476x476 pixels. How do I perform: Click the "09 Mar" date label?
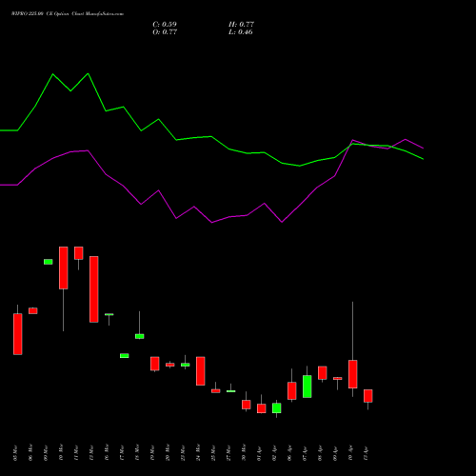point(46,453)
